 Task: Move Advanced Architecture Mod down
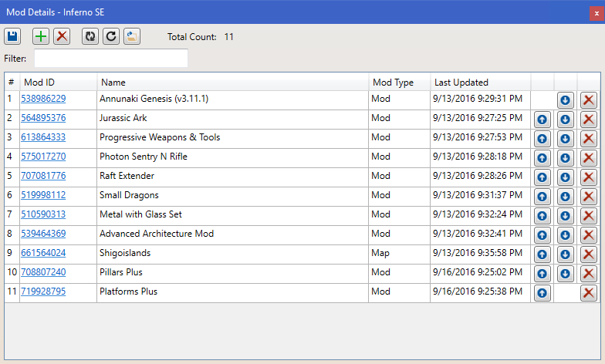click(x=565, y=235)
